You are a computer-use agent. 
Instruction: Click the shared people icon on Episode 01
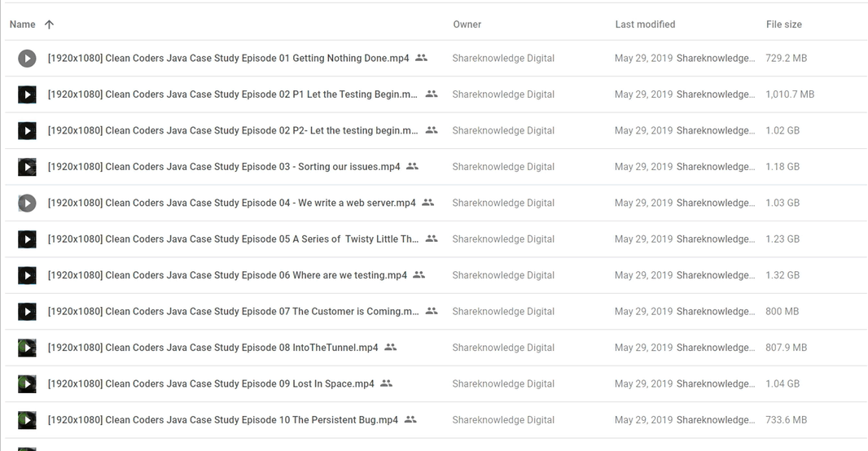point(421,58)
